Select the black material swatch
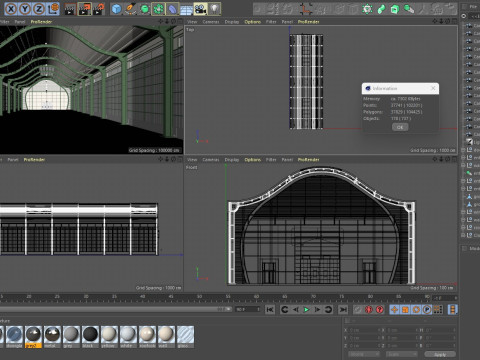This screenshot has height=360, width=480. [x=90, y=337]
